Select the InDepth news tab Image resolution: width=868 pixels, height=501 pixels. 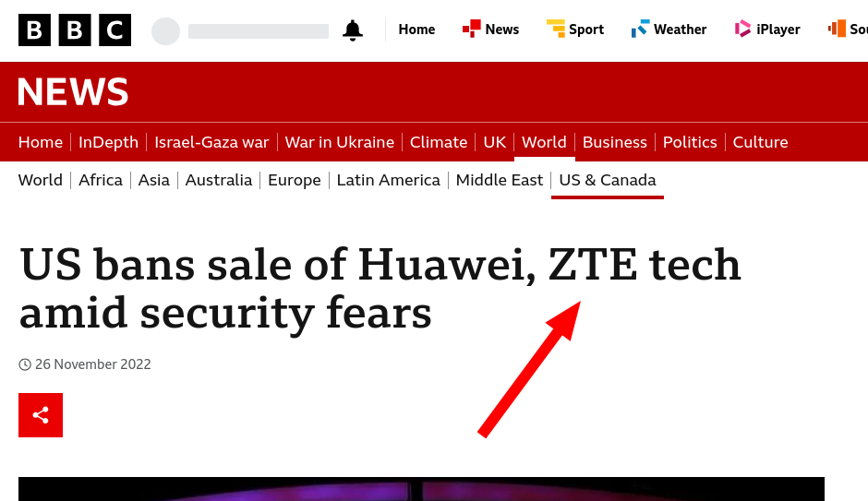[x=108, y=142]
